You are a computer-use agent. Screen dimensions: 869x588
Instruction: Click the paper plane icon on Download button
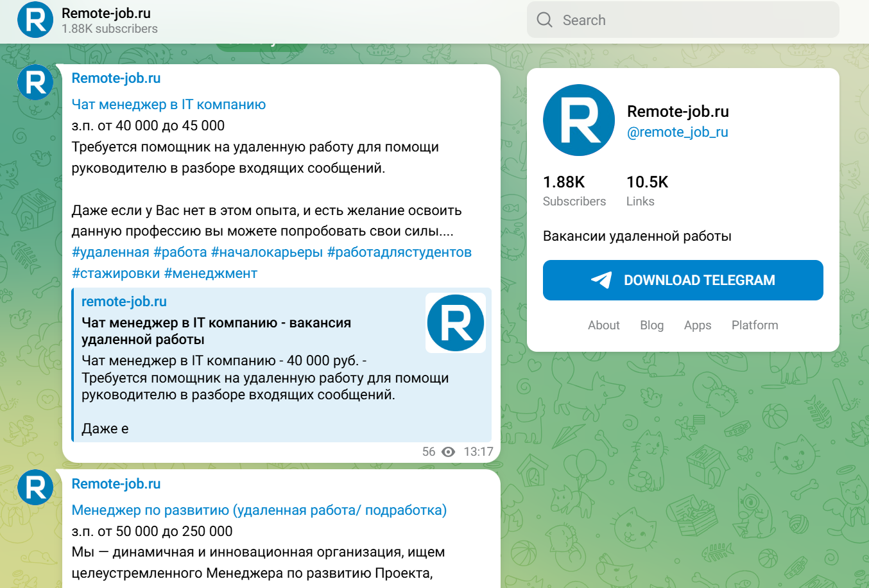(601, 280)
